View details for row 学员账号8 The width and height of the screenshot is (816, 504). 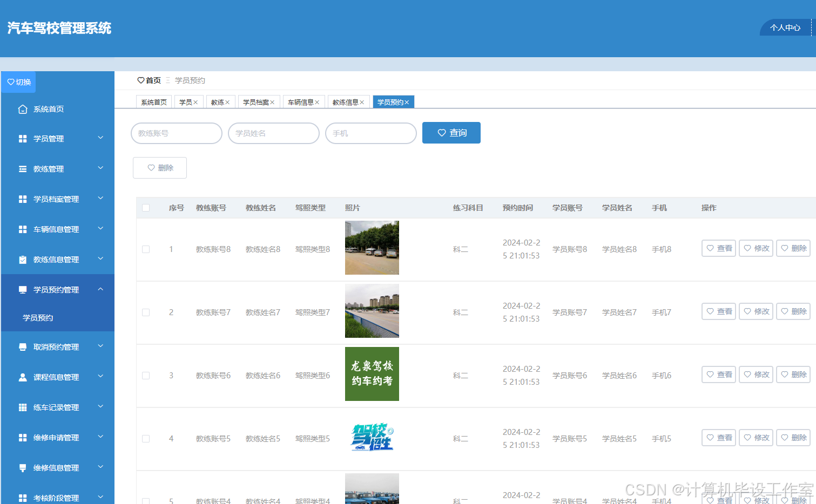(719, 248)
